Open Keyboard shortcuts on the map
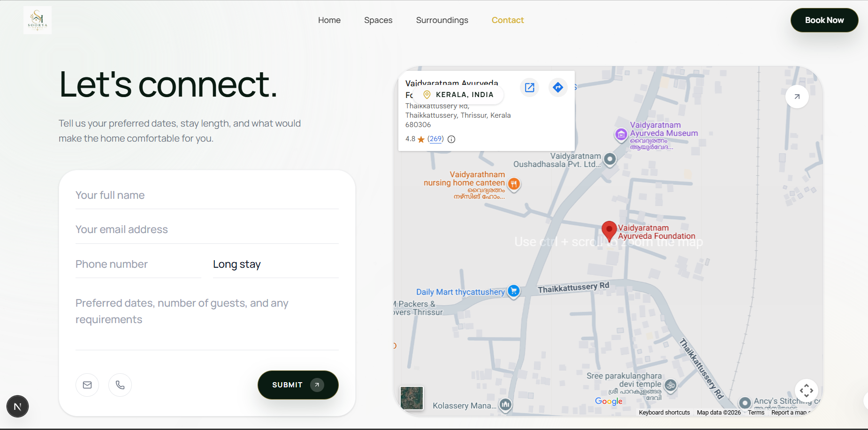The height and width of the screenshot is (430, 868). click(664, 413)
